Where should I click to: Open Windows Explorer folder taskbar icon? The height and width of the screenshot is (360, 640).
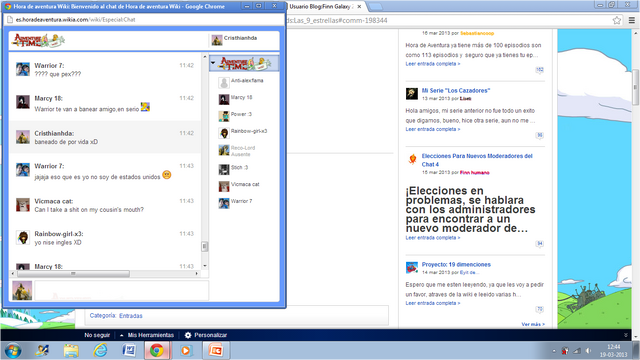coord(71,351)
